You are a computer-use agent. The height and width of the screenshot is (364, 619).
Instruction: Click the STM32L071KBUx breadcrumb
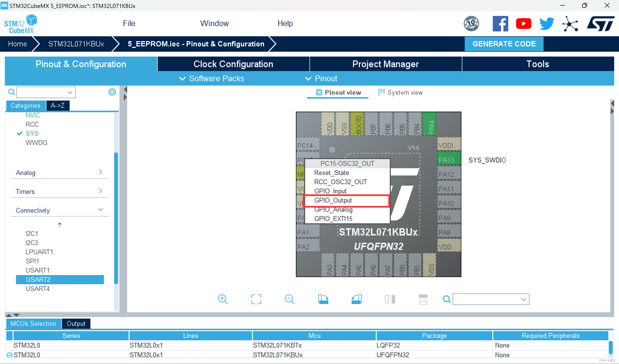pyautogui.click(x=76, y=44)
